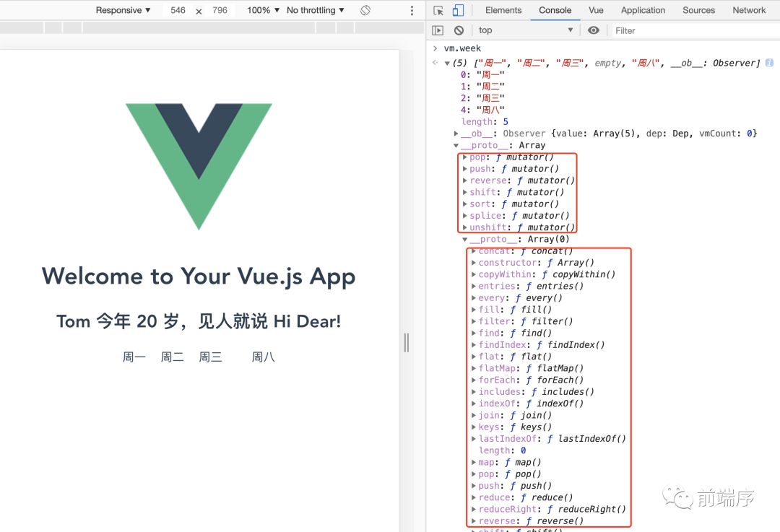This screenshot has height=532, width=780.
Task: Click the blue Observer info badge
Action: click(x=768, y=63)
